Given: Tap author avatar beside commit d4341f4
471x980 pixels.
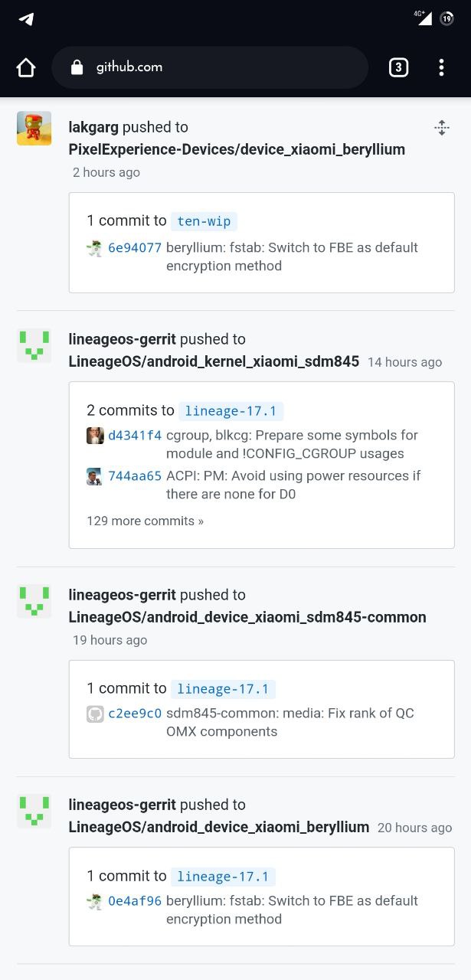Looking at the screenshot, I should pos(95,436).
